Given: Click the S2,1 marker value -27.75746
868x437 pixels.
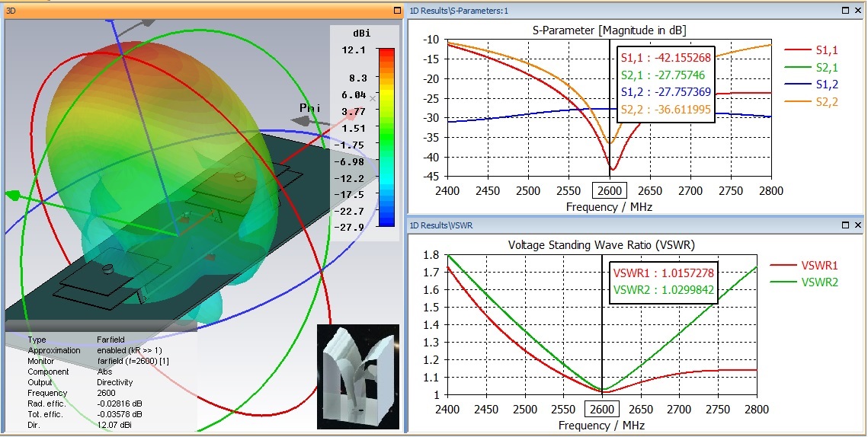Looking at the screenshot, I should 678,75.
